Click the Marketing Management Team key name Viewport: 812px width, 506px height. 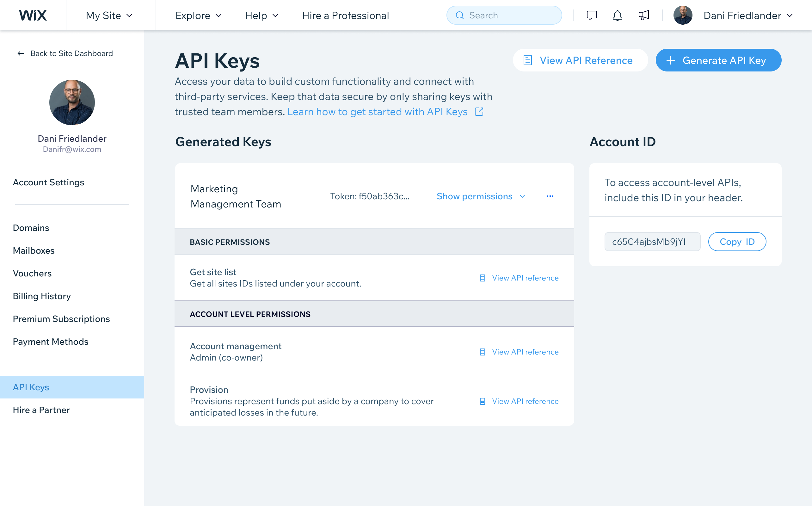pos(236,196)
